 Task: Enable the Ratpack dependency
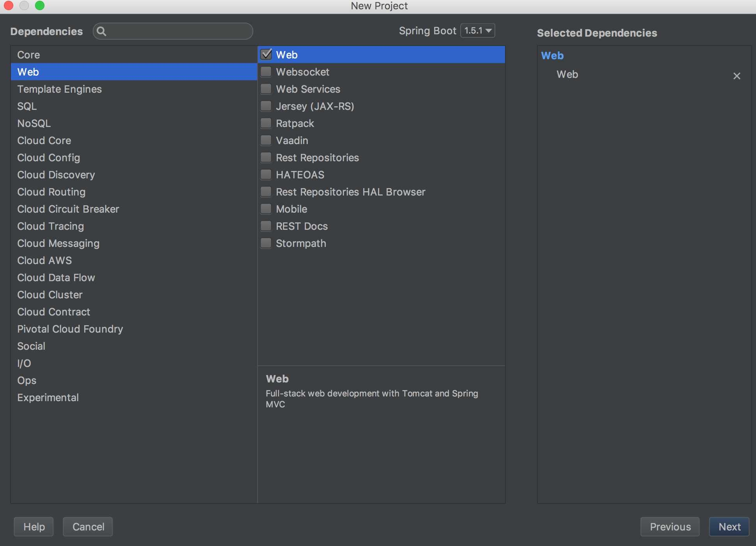click(x=266, y=123)
